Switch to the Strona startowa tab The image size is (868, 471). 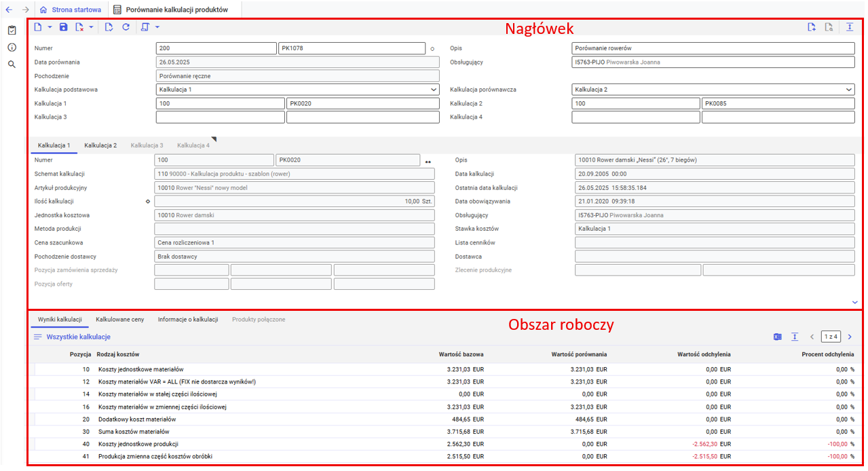point(71,10)
